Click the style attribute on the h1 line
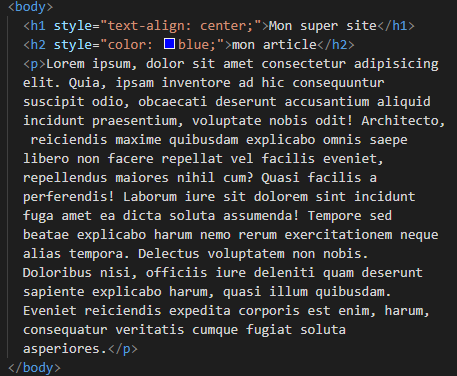Viewport: 457px width, 376px height. [x=73, y=26]
